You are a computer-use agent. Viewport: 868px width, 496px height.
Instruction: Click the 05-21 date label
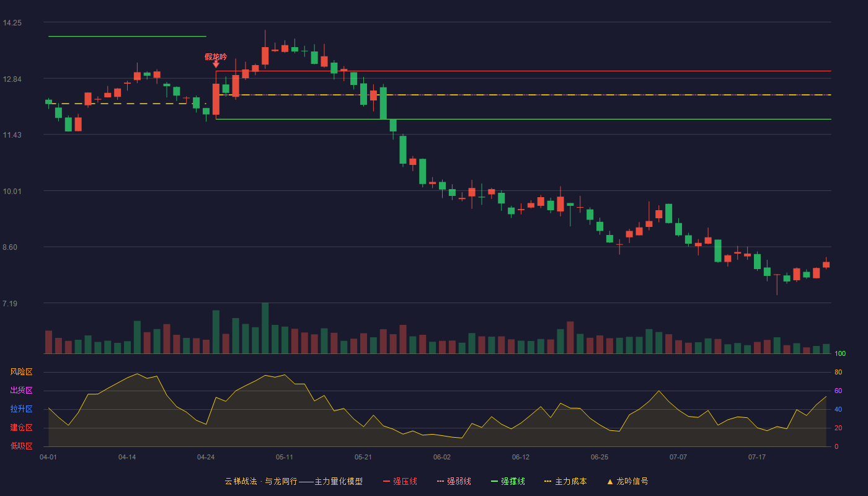point(363,457)
